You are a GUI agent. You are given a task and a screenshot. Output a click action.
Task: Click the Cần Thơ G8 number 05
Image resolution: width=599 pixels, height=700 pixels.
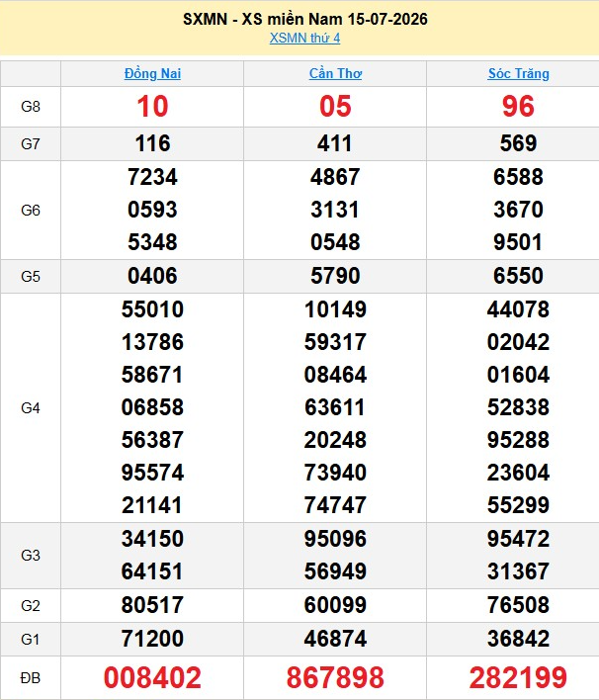(x=335, y=107)
